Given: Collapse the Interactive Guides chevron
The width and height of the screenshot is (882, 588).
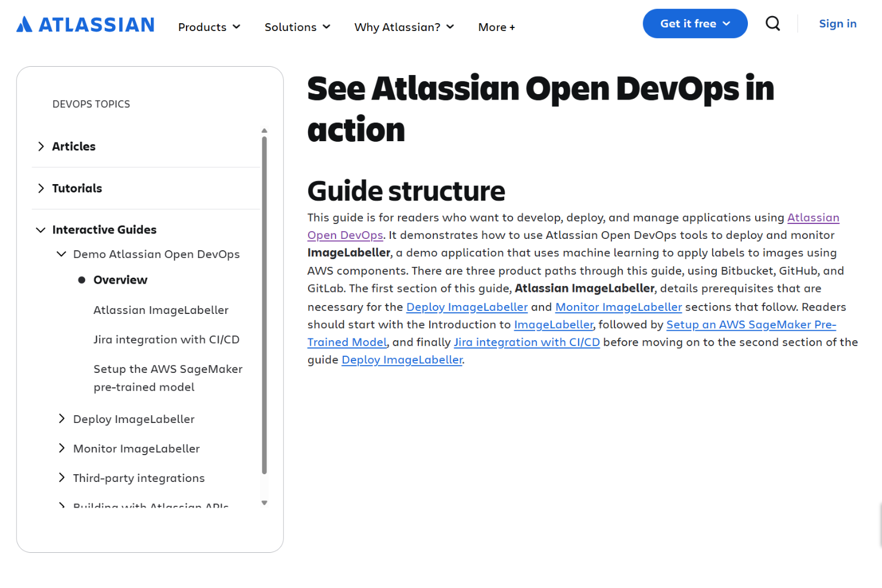Looking at the screenshot, I should click(x=41, y=230).
